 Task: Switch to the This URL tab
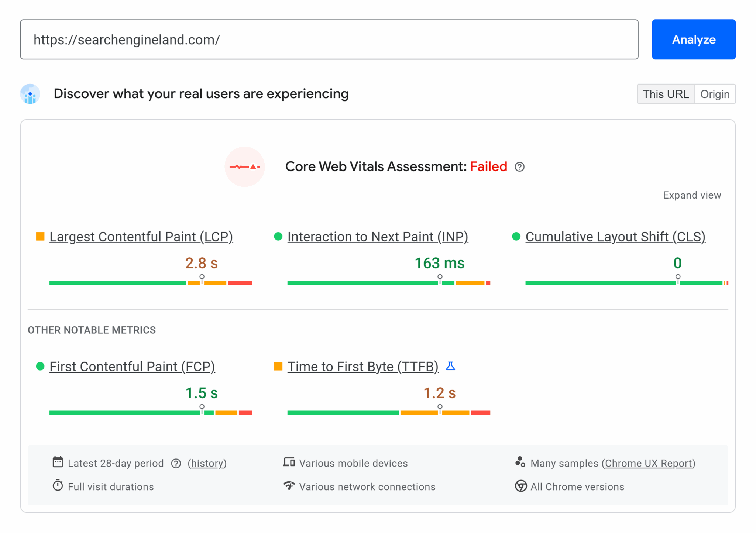(666, 94)
